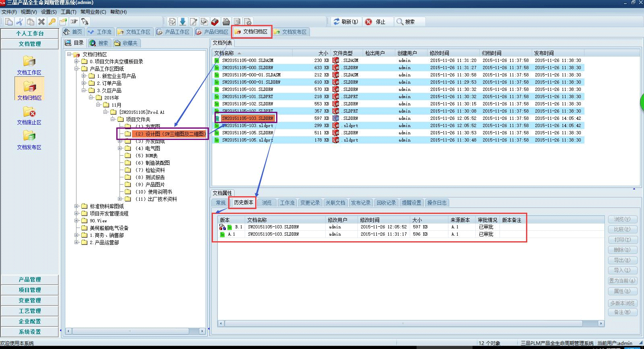Screen dimensions: 644x349
Task: Click the 项目管理 sidebar button
Action: coord(30,290)
